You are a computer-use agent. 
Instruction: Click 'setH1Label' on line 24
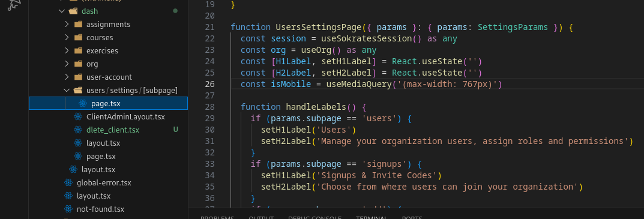[x=346, y=61]
